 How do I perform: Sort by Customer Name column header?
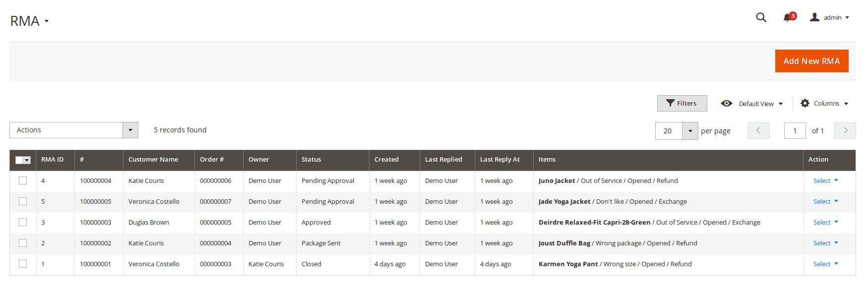pyautogui.click(x=159, y=160)
